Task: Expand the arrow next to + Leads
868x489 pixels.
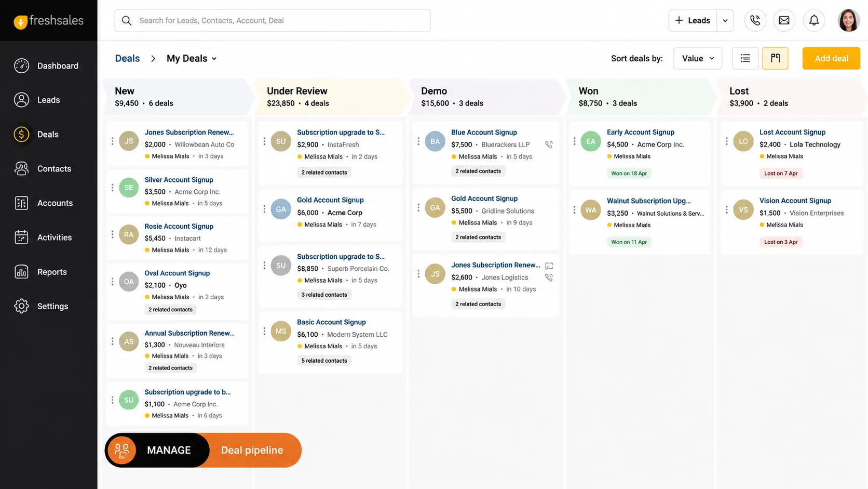Action: [725, 21]
